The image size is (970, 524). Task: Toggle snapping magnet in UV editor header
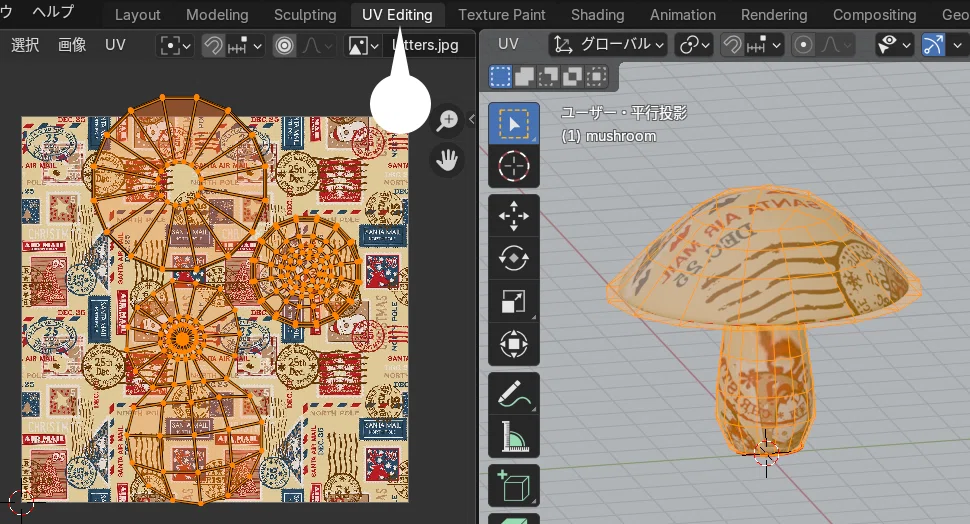tap(213, 45)
